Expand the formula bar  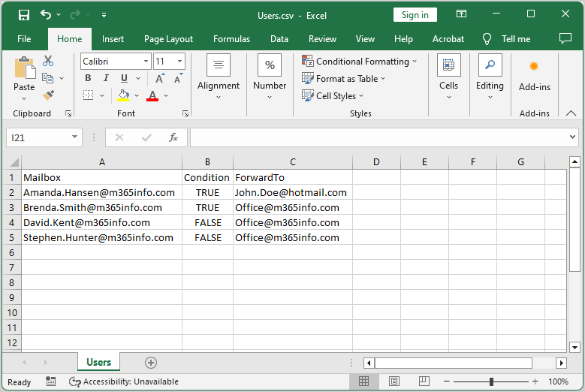click(x=572, y=137)
